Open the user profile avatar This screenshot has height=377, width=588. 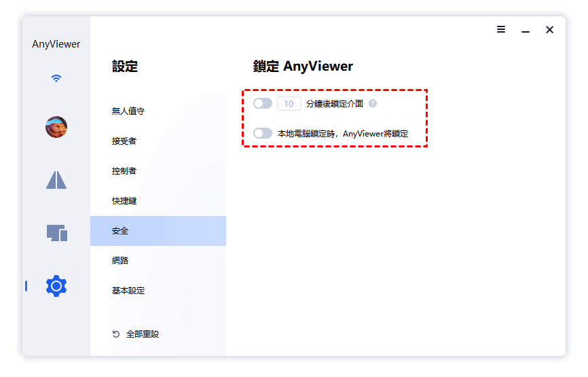click(x=56, y=127)
